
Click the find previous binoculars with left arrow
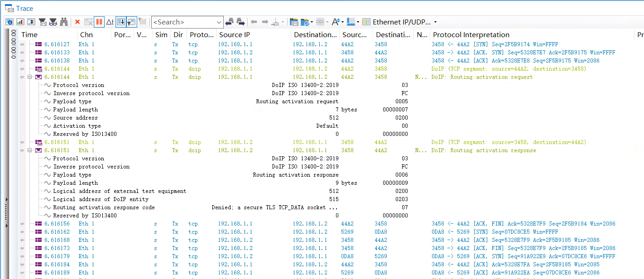click(x=230, y=22)
